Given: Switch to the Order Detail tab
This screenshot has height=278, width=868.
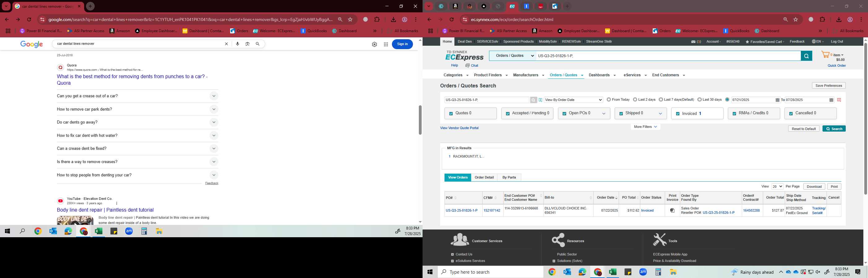Looking at the screenshot, I should 484,177.
